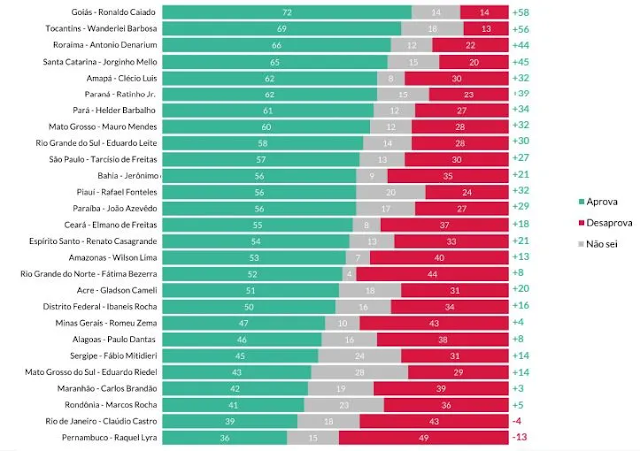
Task: Click the red Desaprova legend swatch
Action: 581,223
